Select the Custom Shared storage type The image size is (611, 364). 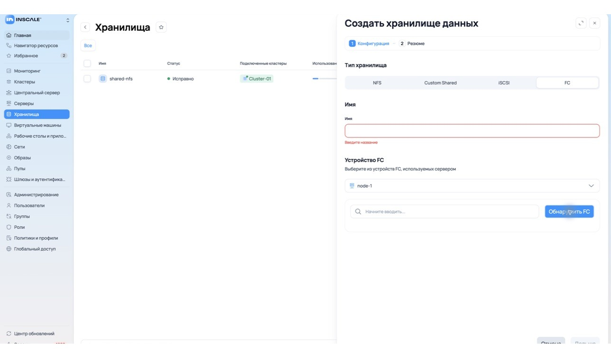pyautogui.click(x=440, y=83)
